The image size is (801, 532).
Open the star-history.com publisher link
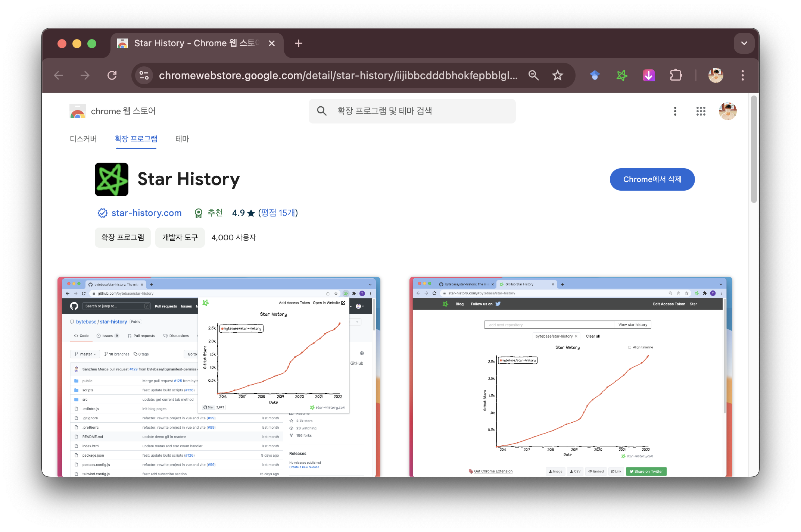tap(146, 213)
